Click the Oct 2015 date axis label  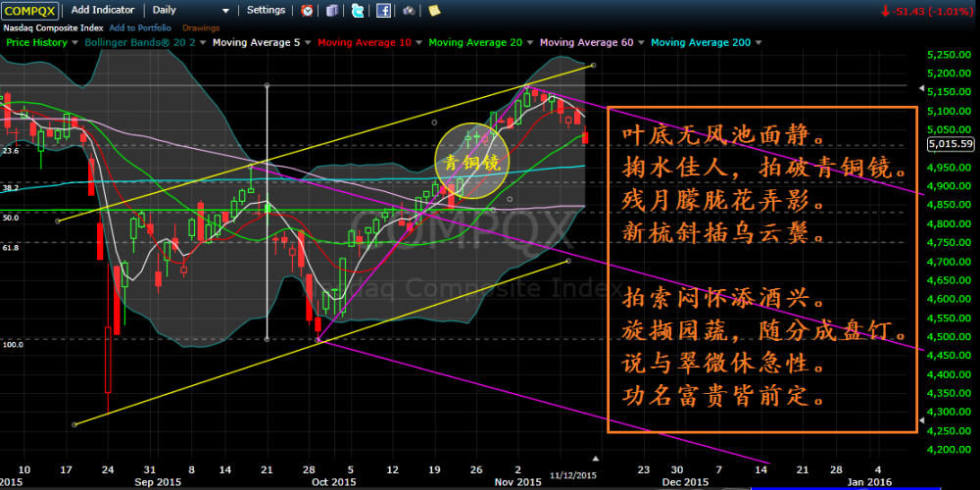click(334, 482)
